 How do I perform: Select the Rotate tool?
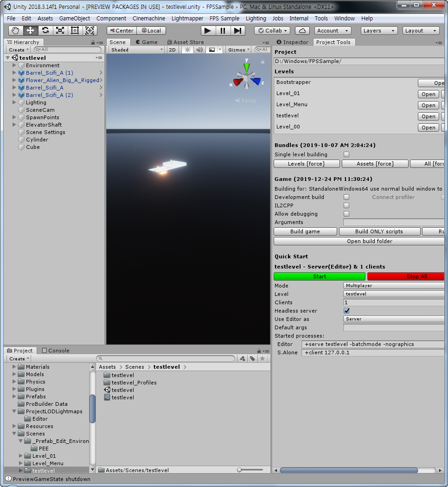pyautogui.click(x=45, y=31)
